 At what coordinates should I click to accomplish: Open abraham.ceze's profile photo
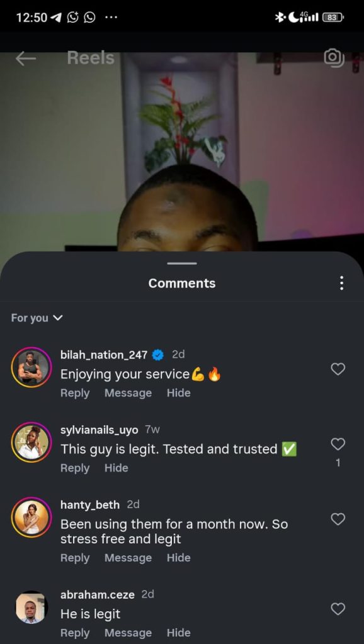31,607
